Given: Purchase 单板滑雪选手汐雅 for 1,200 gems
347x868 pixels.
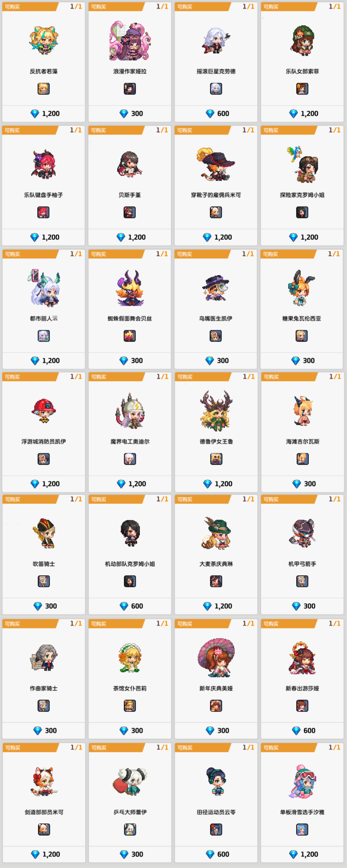Looking at the screenshot, I should tap(302, 854).
